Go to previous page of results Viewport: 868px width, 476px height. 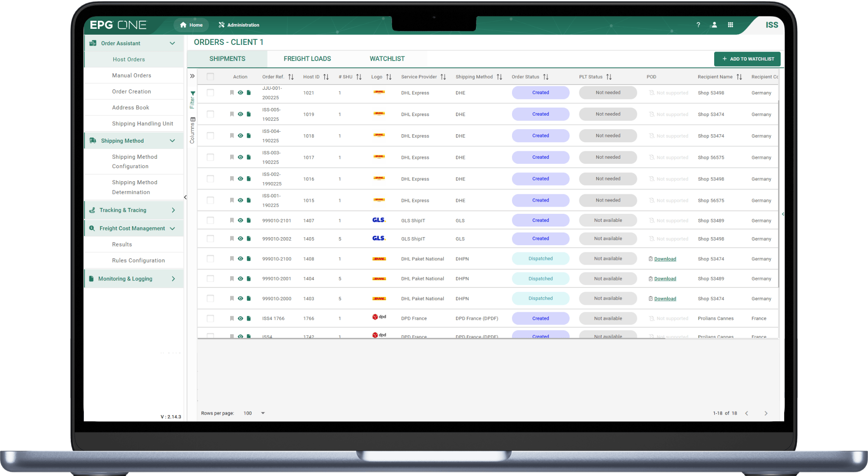[747, 413]
